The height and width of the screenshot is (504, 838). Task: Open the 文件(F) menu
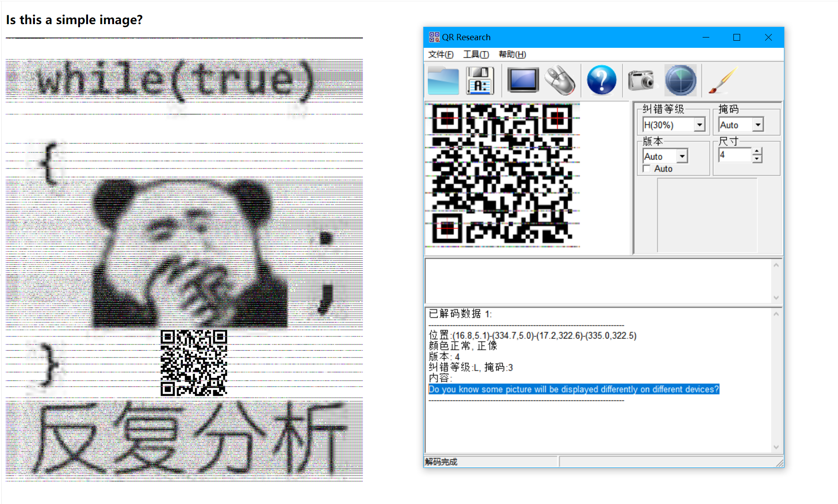click(441, 55)
